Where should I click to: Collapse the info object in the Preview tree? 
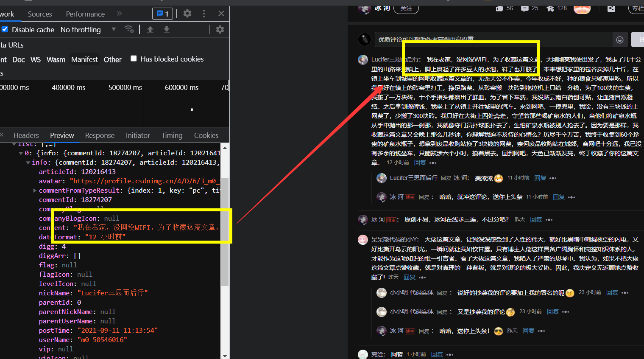click(x=28, y=162)
